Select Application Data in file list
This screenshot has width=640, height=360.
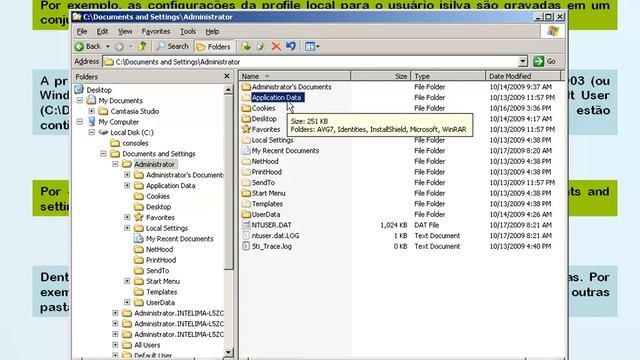tap(277, 98)
